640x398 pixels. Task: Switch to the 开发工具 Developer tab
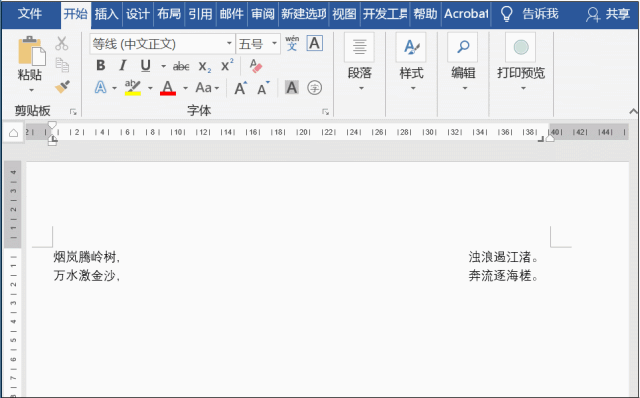[385, 14]
